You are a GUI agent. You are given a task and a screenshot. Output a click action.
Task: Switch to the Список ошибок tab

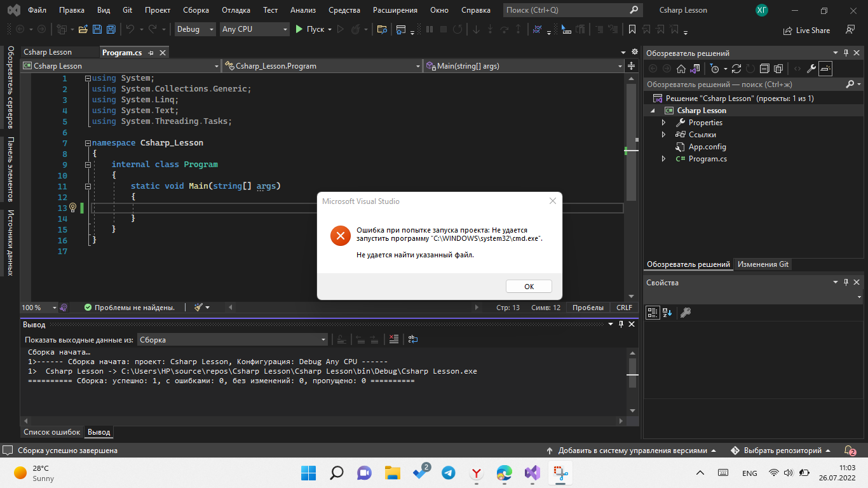[52, 432]
